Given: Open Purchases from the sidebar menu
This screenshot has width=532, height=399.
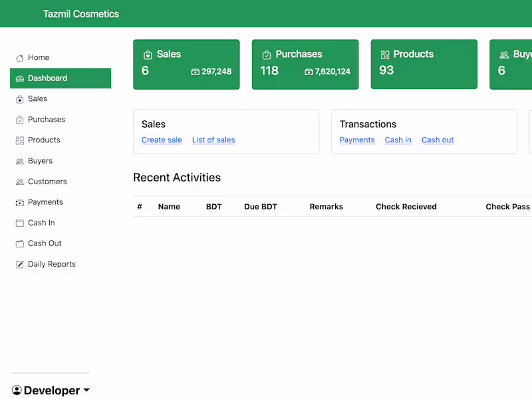Looking at the screenshot, I should pos(61,120).
